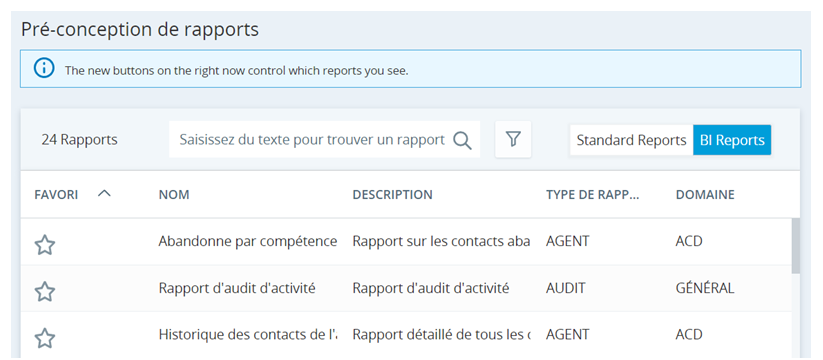
Task: Star the Rapport d'audit d'activité row
Action: [x=45, y=291]
